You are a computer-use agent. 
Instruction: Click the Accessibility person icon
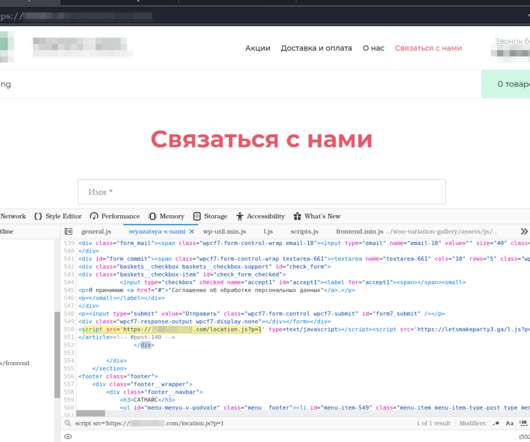240,216
